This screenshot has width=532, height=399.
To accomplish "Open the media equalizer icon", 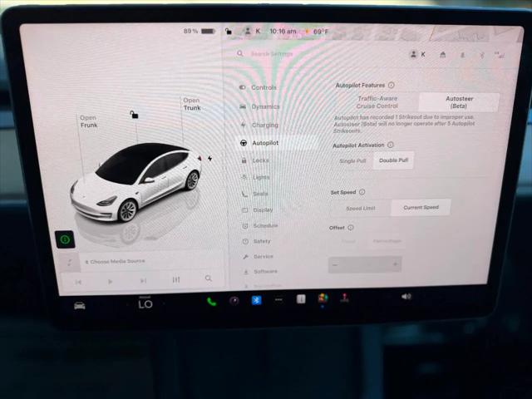I will 175,279.
